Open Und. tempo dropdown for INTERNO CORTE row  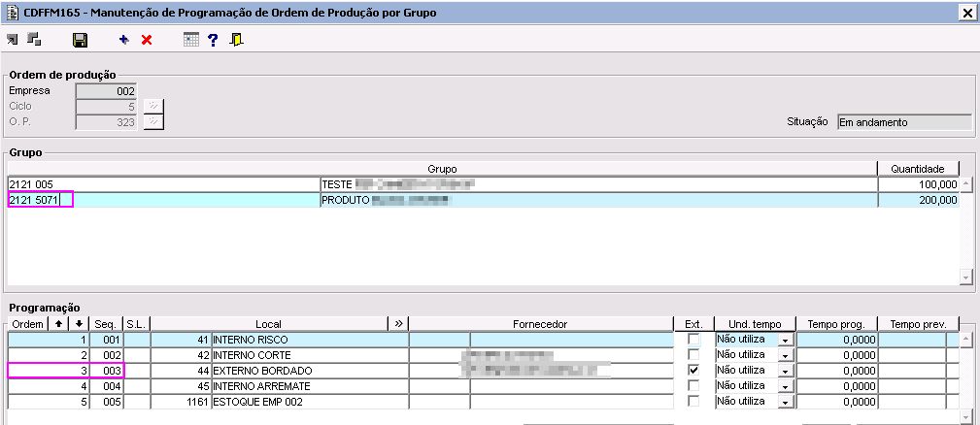coord(785,356)
